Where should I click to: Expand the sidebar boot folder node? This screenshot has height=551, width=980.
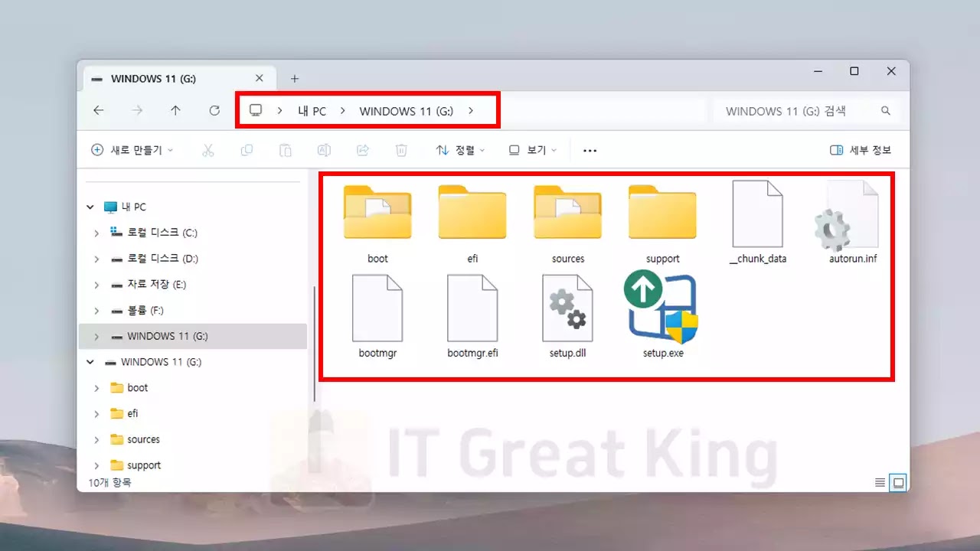[96, 388]
